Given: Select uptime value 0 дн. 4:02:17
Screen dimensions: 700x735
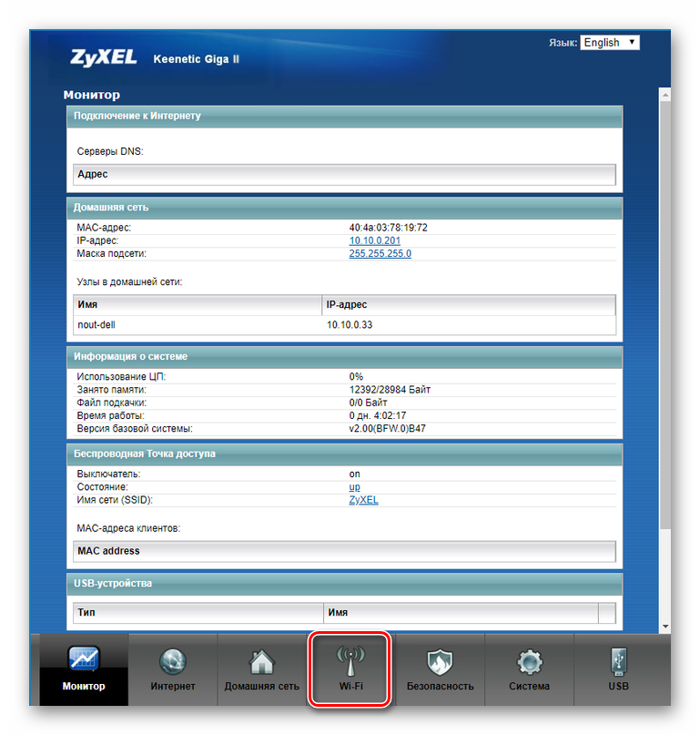Looking at the screenshot, I should [x=377, y=416].
